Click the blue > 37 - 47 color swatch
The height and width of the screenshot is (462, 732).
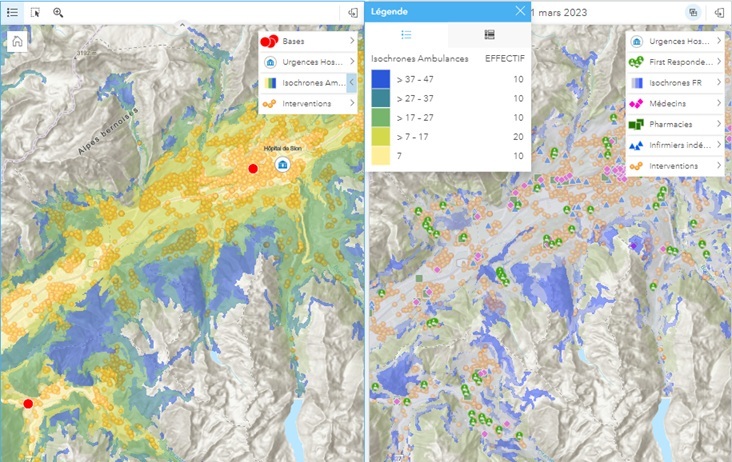[380, 79]
